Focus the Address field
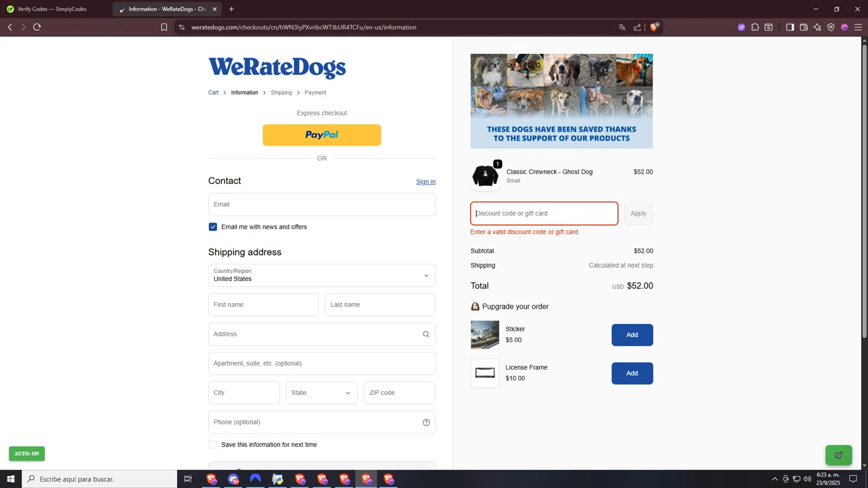The height and width of the screenshot is (488, 868). pos(322,334)
